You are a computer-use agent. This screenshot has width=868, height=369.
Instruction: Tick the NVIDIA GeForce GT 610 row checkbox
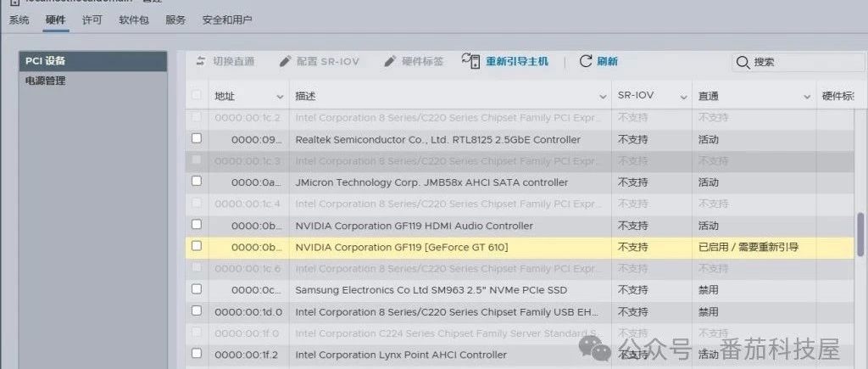click(197, 246)
